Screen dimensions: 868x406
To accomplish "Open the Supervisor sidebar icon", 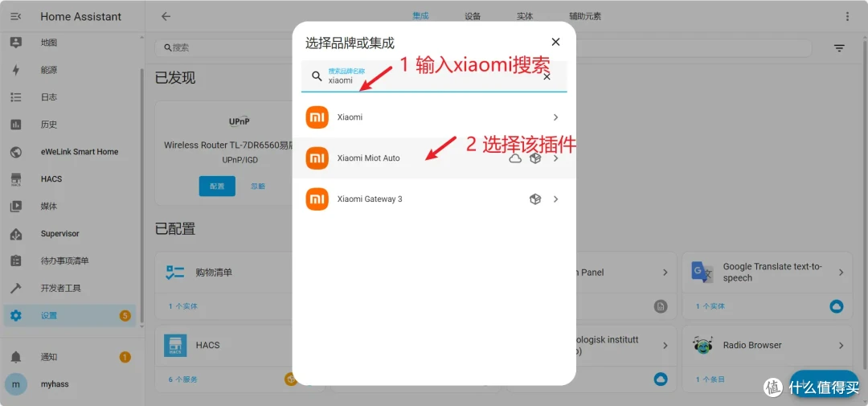I will (16, 234).
